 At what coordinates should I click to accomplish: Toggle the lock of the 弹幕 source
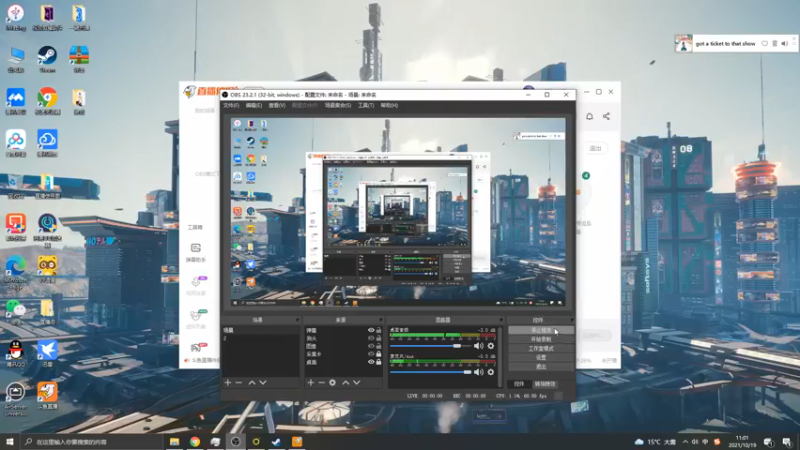point(379,330)
